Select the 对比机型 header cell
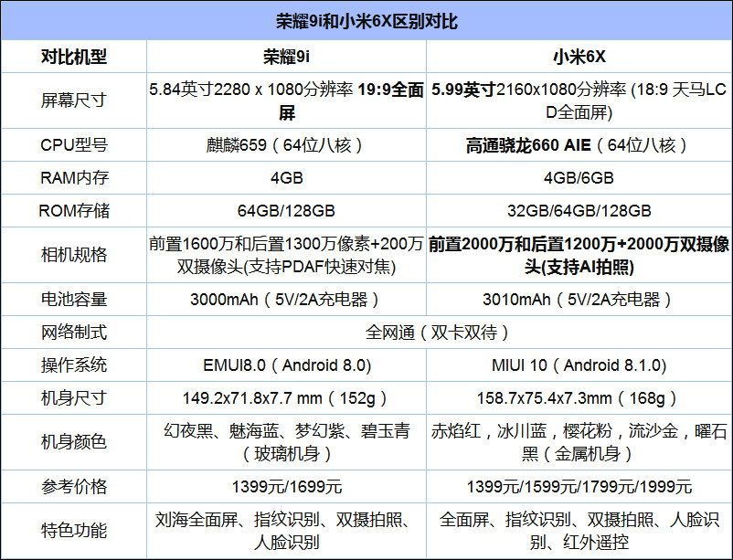The height and width of the screenshot is (560, 733). point(74,57)
